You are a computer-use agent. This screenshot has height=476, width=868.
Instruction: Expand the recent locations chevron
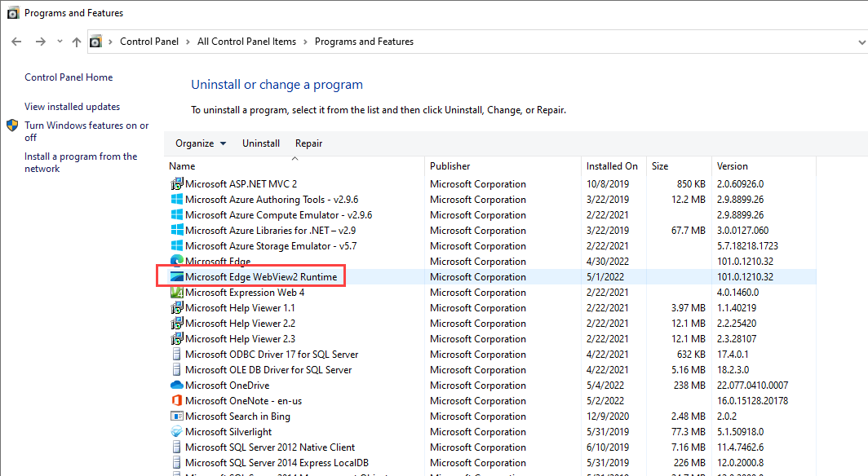pyautogui.click(x=60, y=42)
